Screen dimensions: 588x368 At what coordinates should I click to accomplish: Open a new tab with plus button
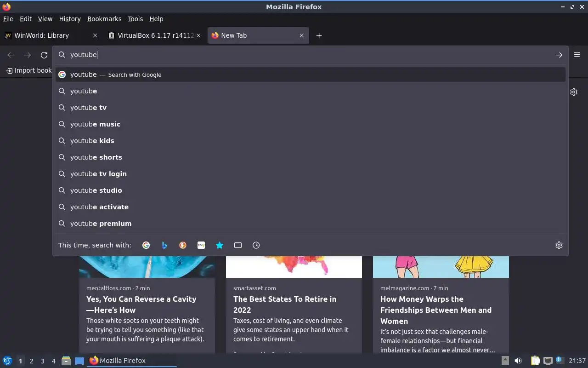[x=319, y=35]
